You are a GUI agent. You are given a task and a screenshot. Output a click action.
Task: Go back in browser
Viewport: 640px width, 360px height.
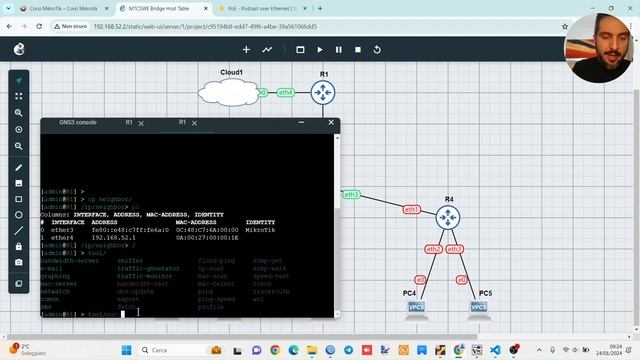[9, 26]
